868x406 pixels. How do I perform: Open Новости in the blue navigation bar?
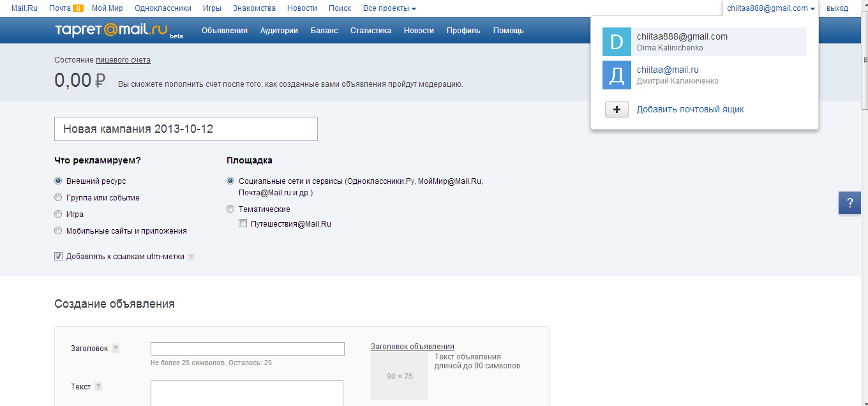point(419,31)
